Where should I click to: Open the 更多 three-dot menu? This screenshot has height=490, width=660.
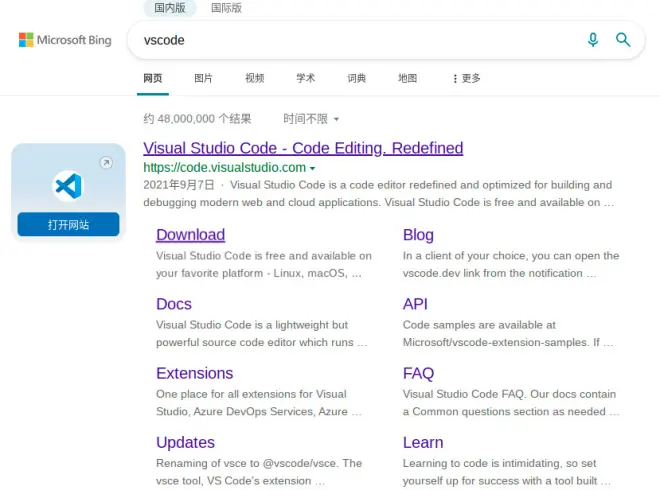(x=466, y=78)
